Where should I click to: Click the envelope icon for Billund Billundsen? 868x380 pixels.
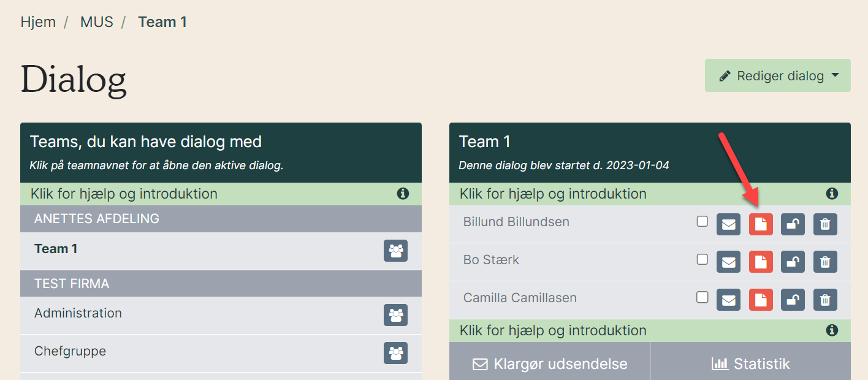coord(728,224)
